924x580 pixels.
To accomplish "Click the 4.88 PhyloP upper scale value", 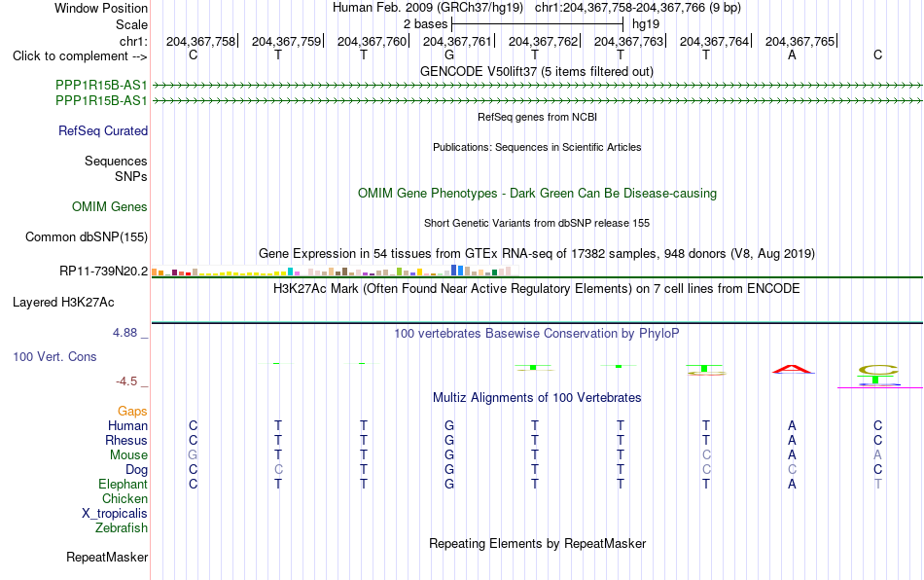I will tap(124, 333).
